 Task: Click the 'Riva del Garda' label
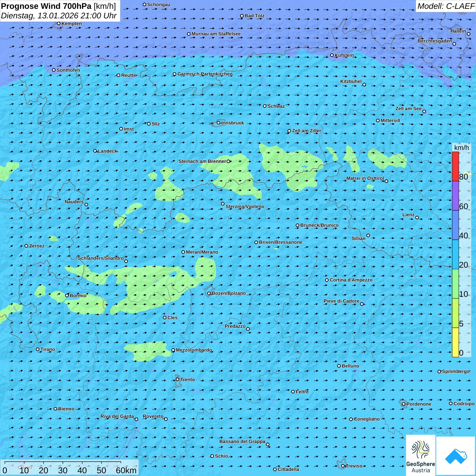(117, 416)
